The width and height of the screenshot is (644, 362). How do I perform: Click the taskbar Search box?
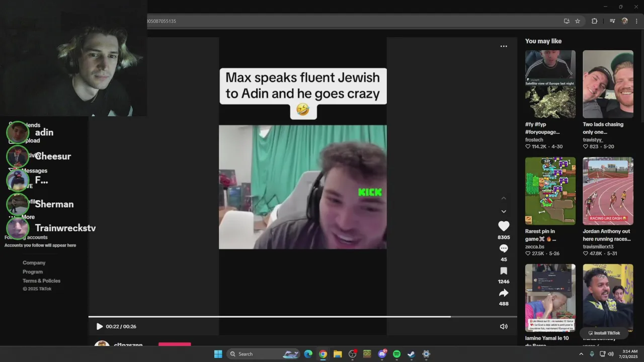click(x=263, y=354)
